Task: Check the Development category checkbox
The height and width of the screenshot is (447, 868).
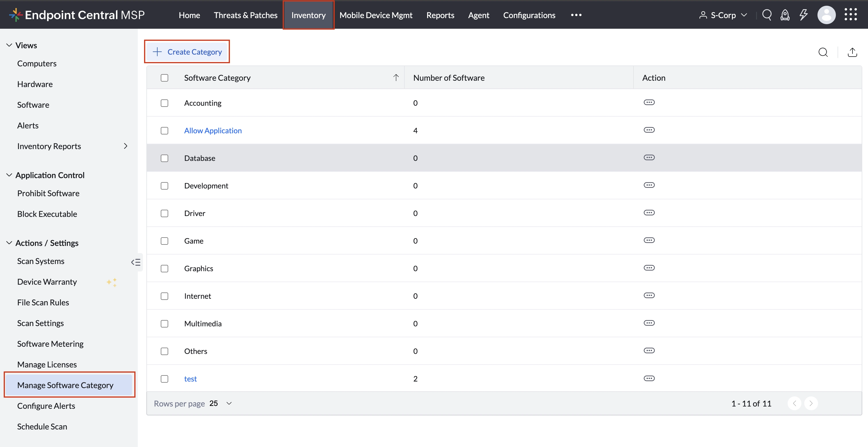Action: coord(164,186)
